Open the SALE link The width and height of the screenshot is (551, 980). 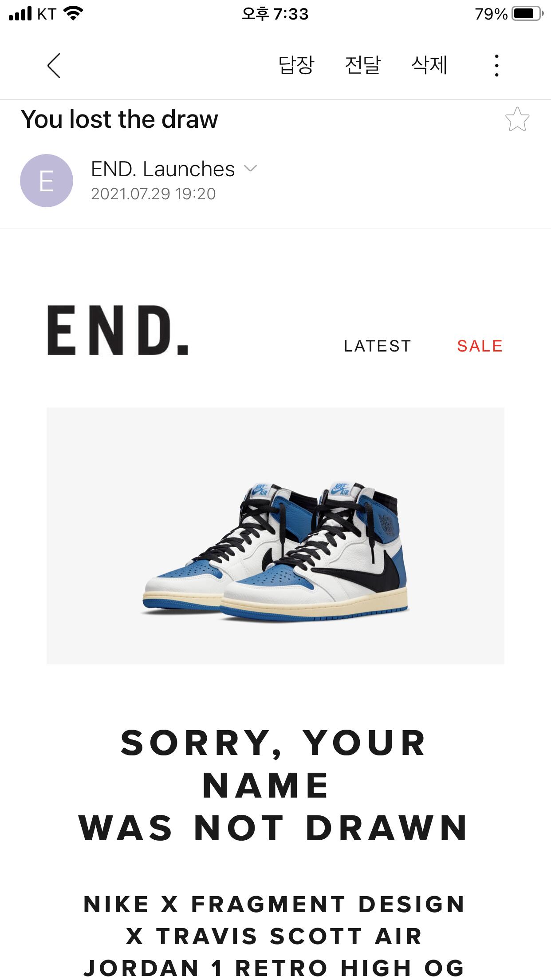click(x=480, y=346)
